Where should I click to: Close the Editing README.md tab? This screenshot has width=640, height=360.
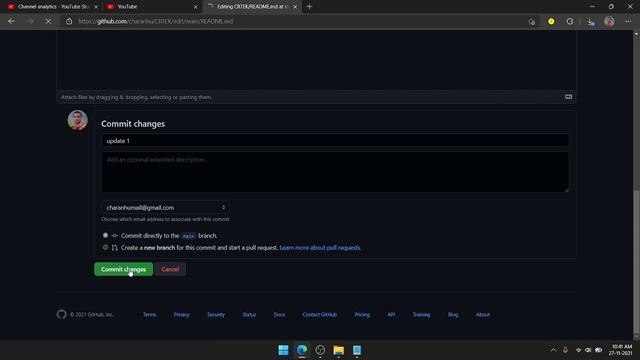[295, 7]
